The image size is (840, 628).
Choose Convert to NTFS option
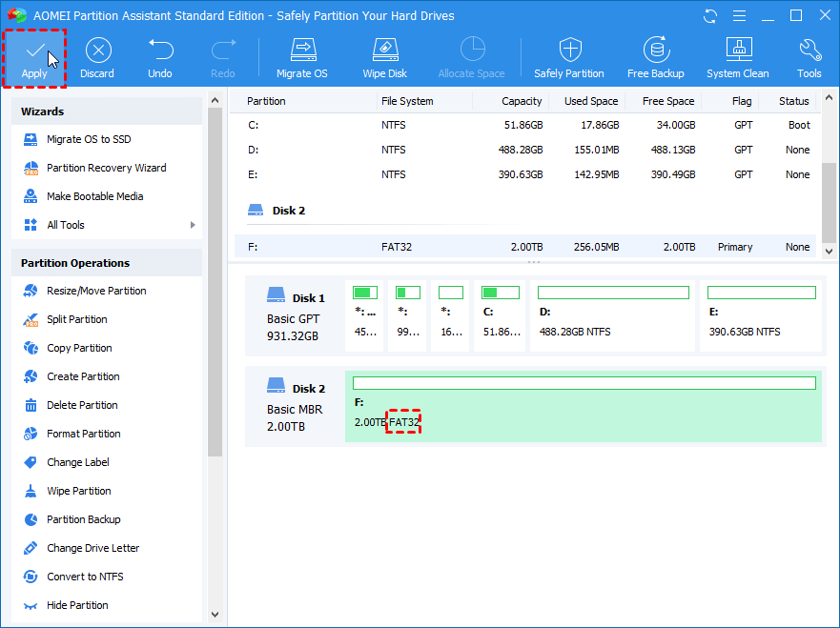[x=85, y=577]
